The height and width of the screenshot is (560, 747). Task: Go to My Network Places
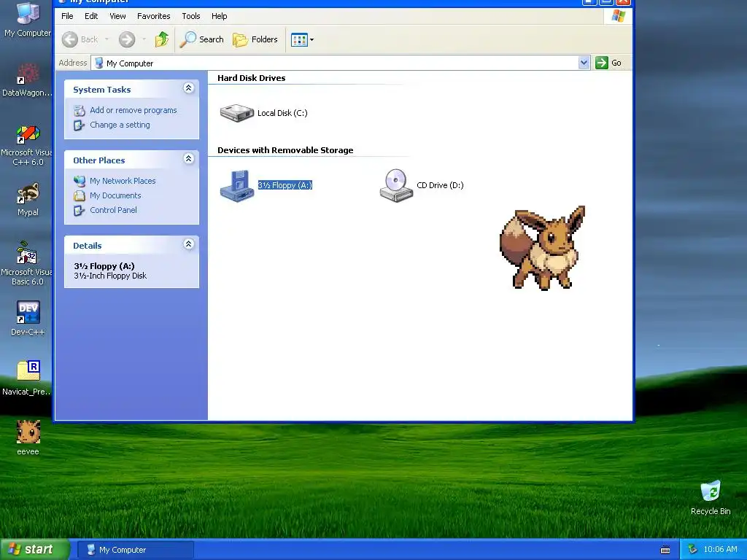coord(123,181)
